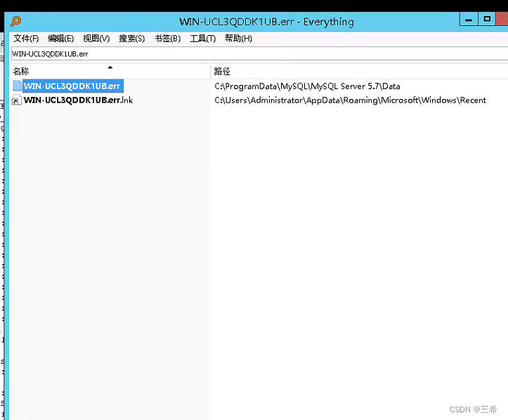This screenshot has height=420, width=508.
Task: Minimize the Everything window
Action: (x=469, y=20)
